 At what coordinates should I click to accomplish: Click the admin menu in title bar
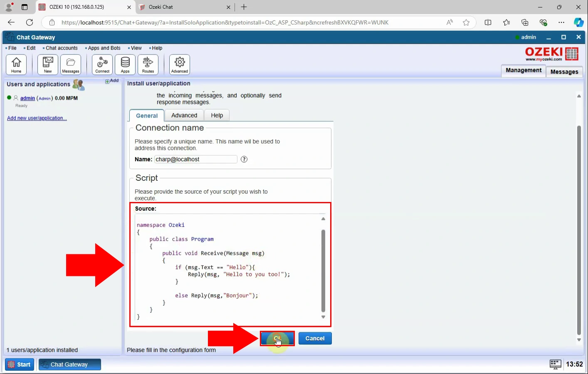(x=526, y=37)
